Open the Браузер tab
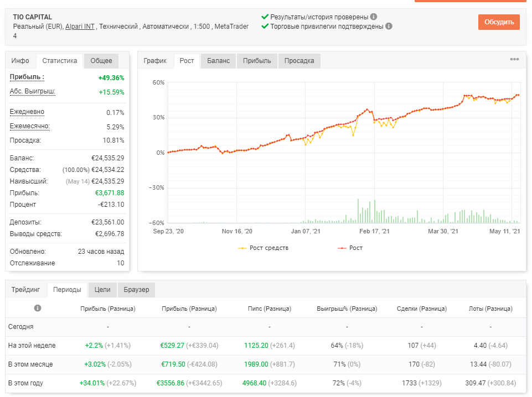This screenshot has height=397, width=532. pos(136,290)
